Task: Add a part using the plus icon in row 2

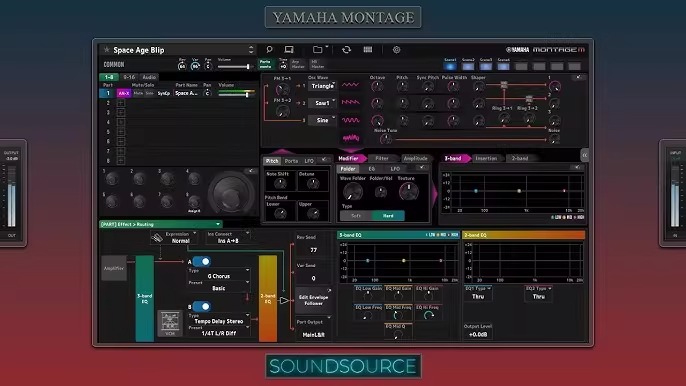Action: pyautogui.click(x=121, y=103)
